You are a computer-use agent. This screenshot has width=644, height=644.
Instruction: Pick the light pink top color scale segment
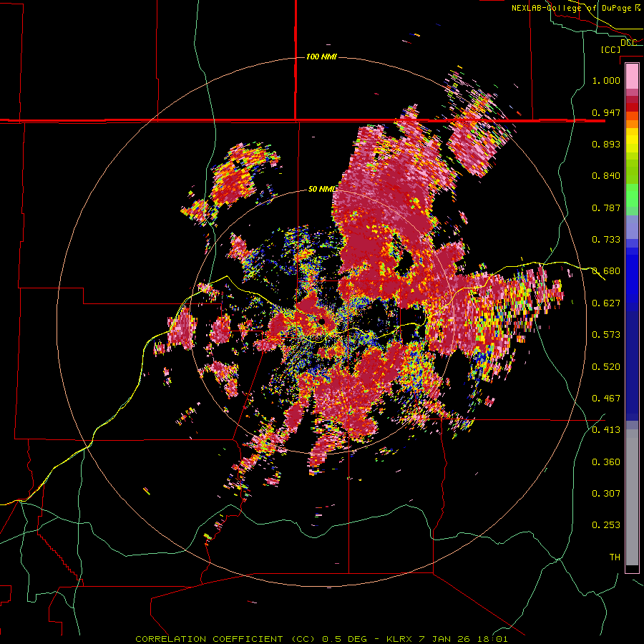click(x=632, y=76)
